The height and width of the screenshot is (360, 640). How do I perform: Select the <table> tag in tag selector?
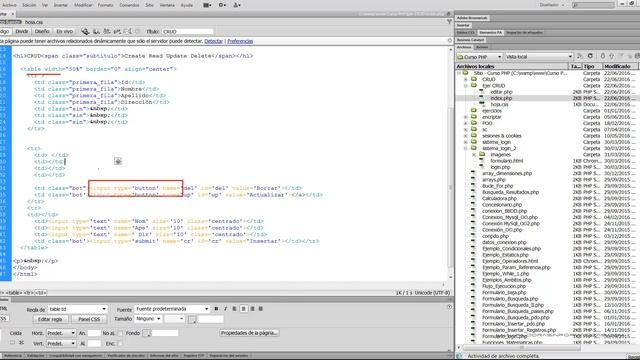click(x=14, y=293)
